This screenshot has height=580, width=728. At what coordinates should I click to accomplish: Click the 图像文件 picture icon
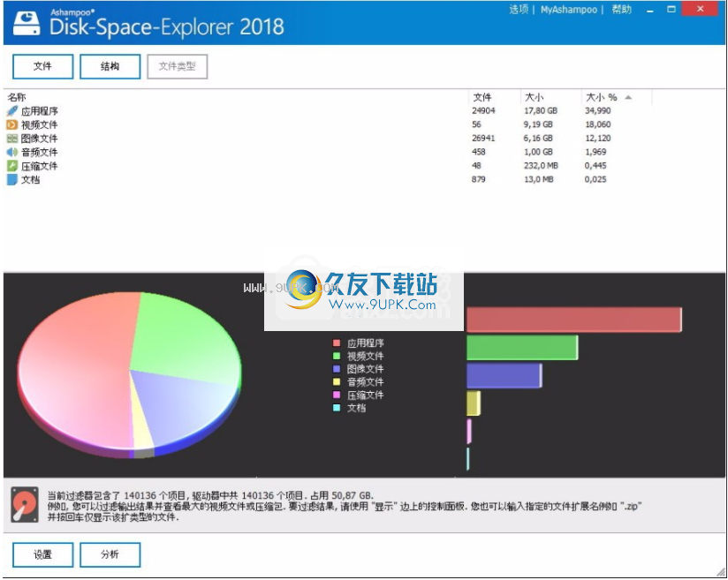point(12,139)
